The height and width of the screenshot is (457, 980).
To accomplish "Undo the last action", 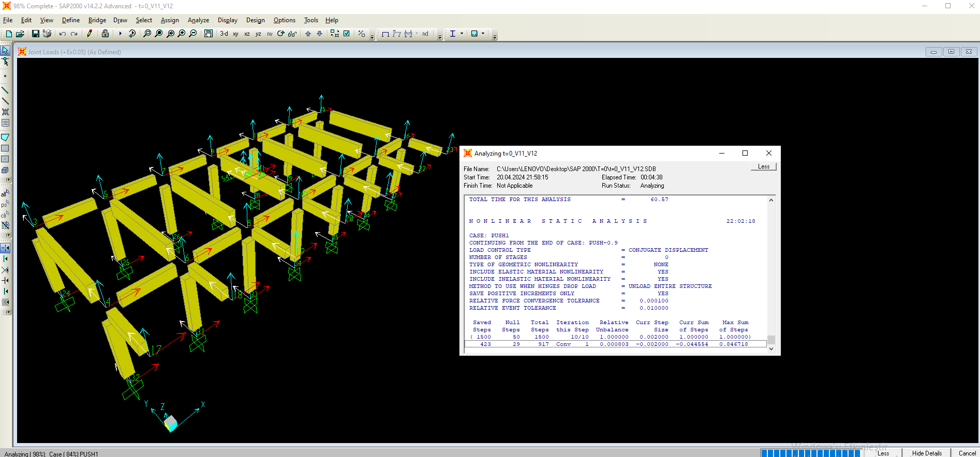I will (63, 34).
